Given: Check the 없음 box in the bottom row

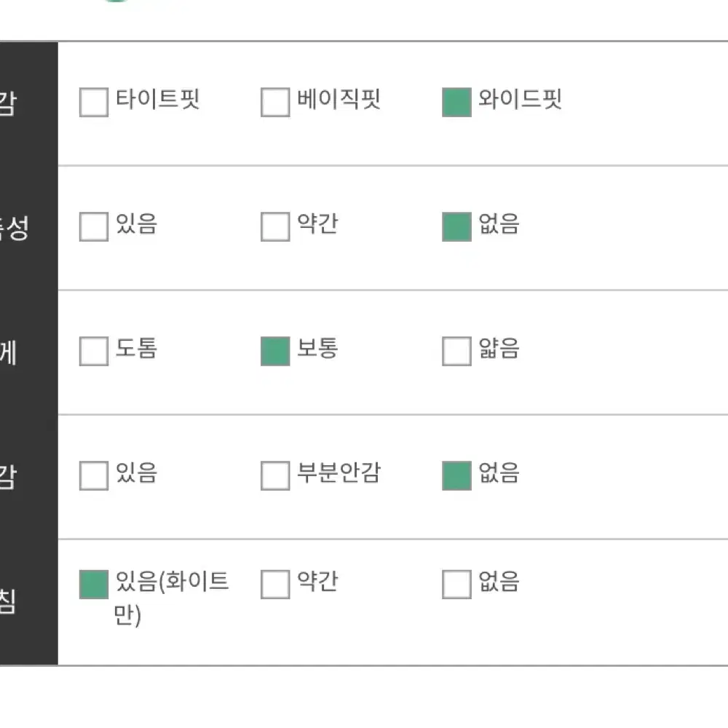Looking at the screenshot, I should click(457, 585).
